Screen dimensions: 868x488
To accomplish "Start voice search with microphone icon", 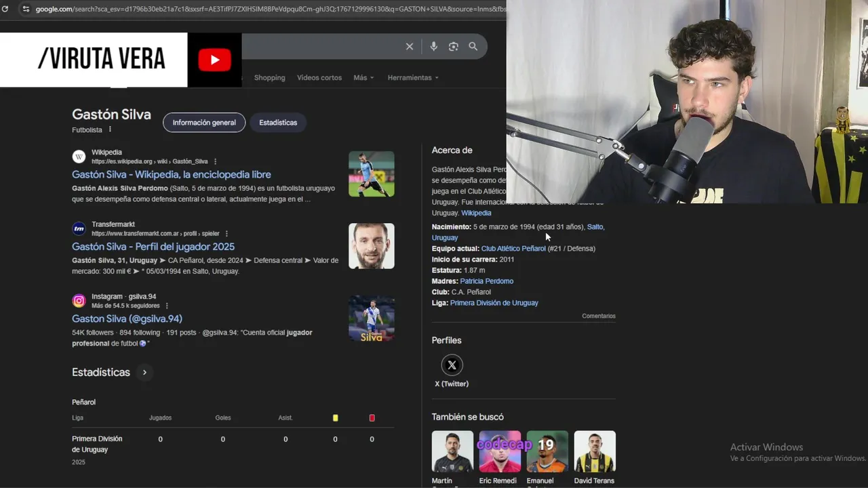I will [434, 47].
